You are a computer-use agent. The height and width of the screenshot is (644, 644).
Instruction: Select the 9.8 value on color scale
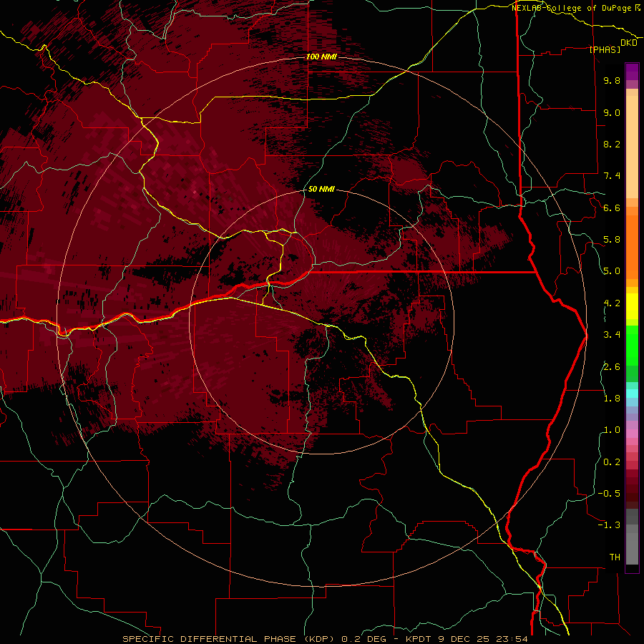tap(612, 80)
